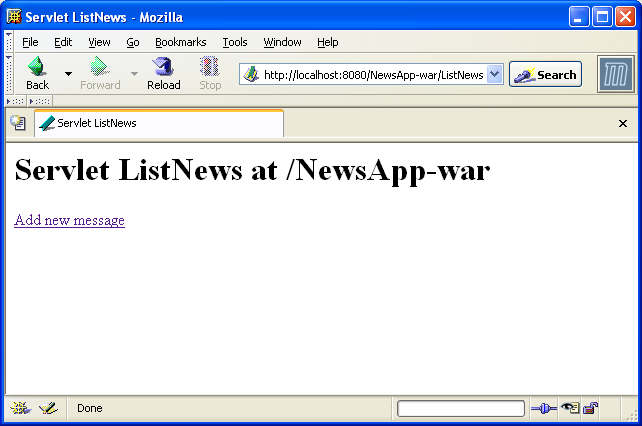Open the Back history dropdown arrow
The height and width of the screenshot is (426, 642).
tap(68, 74)
